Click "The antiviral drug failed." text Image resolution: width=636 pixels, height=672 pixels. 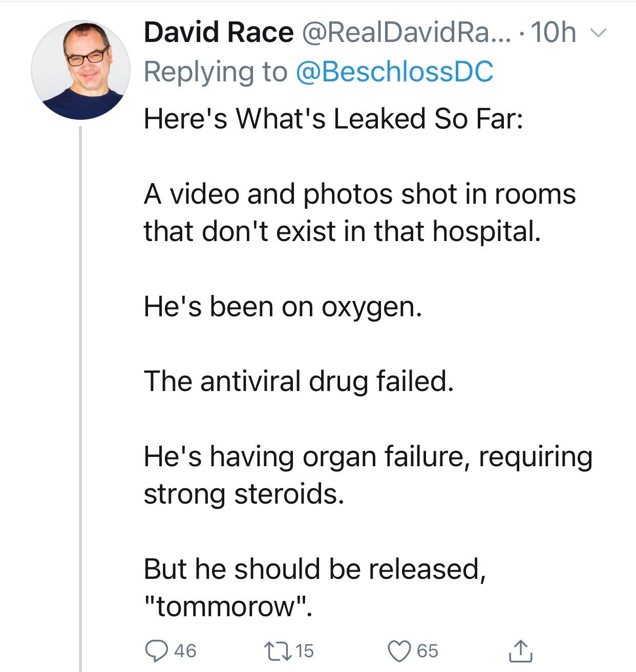pos(299,381)
